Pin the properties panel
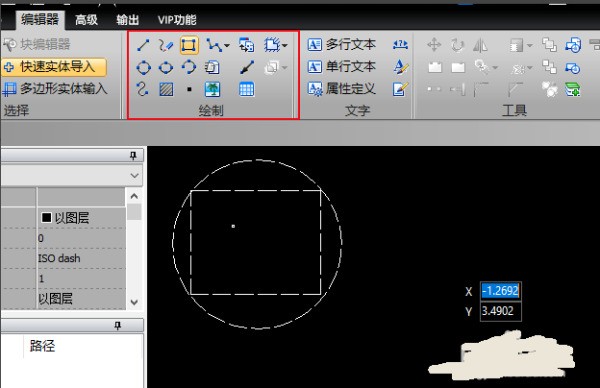 [x=133, y=155]
